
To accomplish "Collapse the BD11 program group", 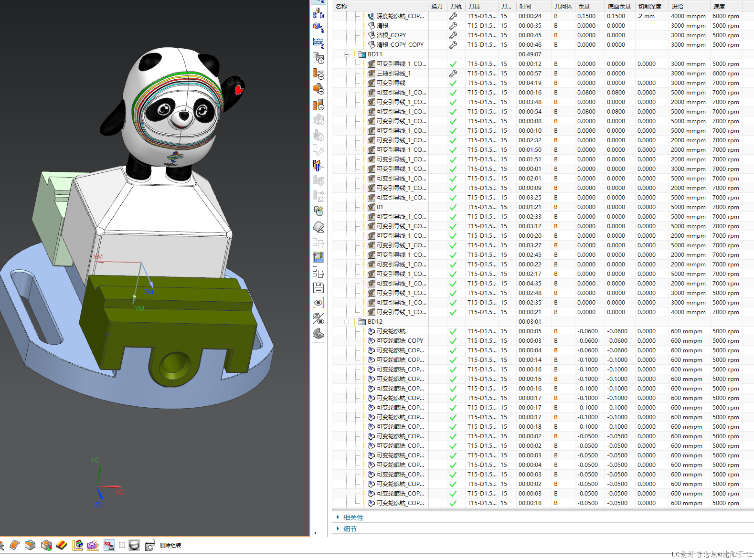I will (347, 54).
